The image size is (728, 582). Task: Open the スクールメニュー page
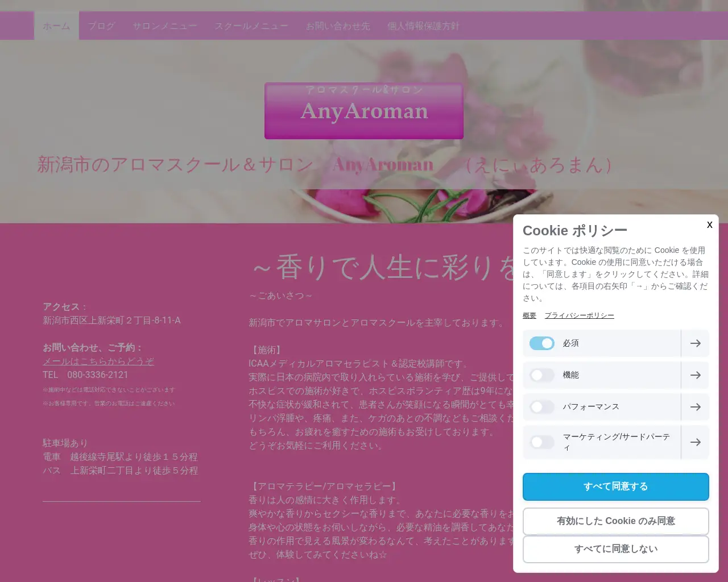(251, 26)
